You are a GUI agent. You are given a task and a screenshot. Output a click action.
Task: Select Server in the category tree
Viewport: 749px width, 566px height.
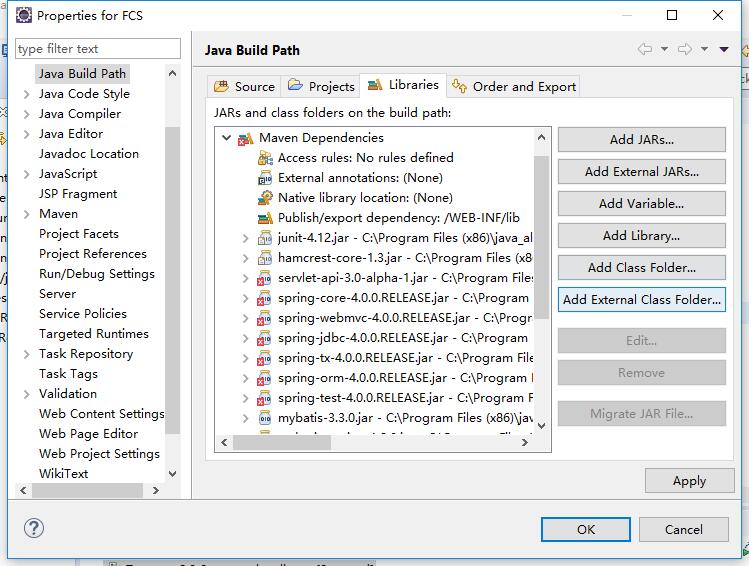point(57,294)
